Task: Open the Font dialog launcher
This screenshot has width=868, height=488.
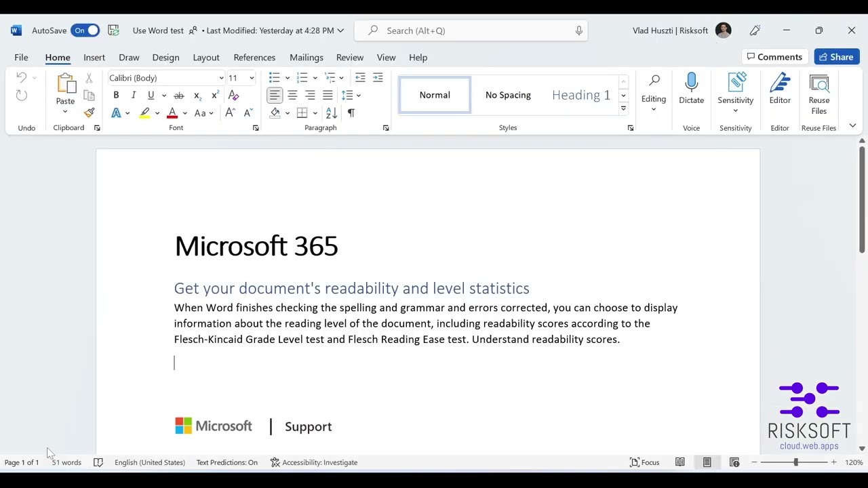Action: (x=256, y=128)
